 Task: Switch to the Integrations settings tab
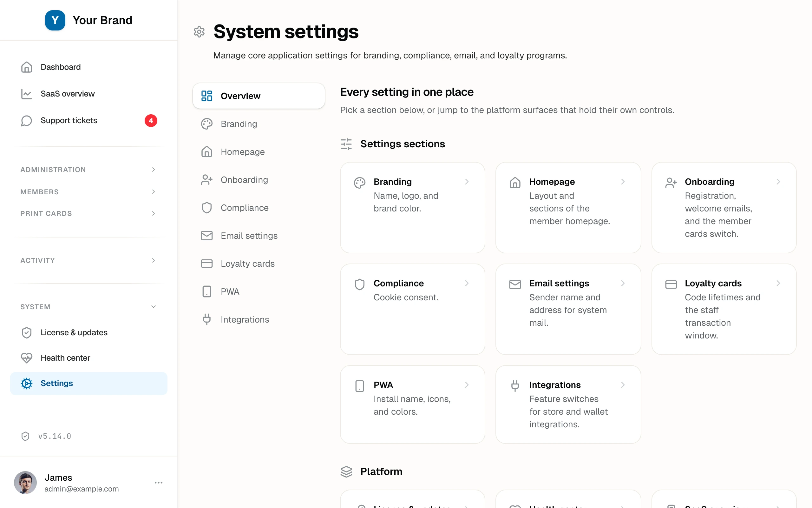click(259, 319)
